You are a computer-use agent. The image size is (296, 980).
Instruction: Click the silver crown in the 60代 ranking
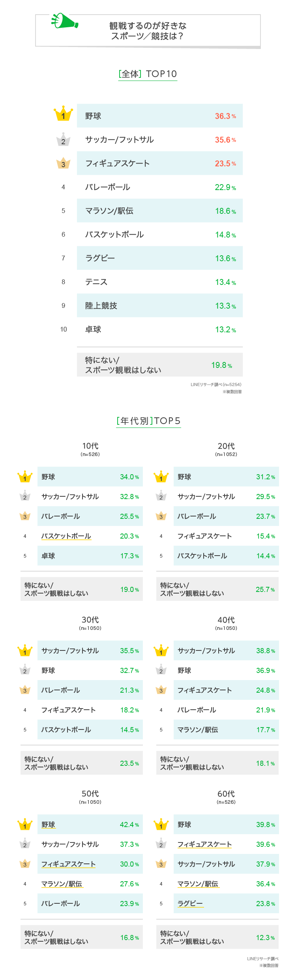coord(161,844)
